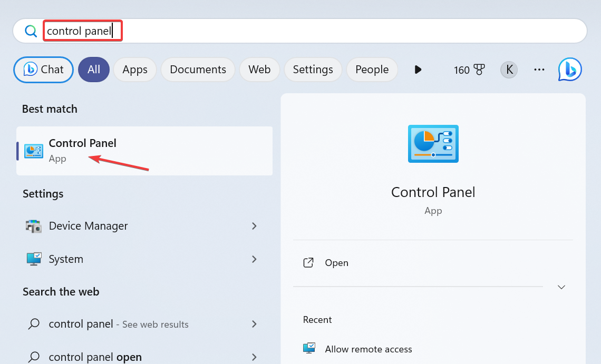This screenshot has width=601, height=364.
Task: Click the Allow remote access icon
Action: tap(309, 348)
